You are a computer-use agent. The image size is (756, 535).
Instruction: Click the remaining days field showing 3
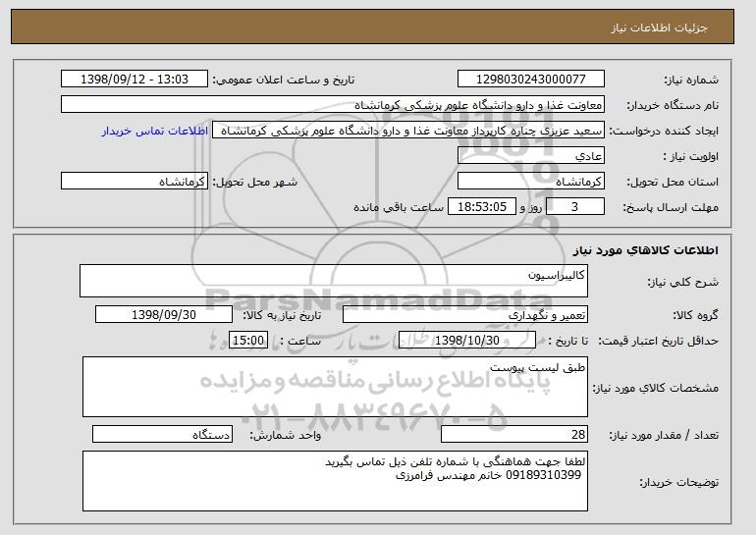(x=574, y=207)
